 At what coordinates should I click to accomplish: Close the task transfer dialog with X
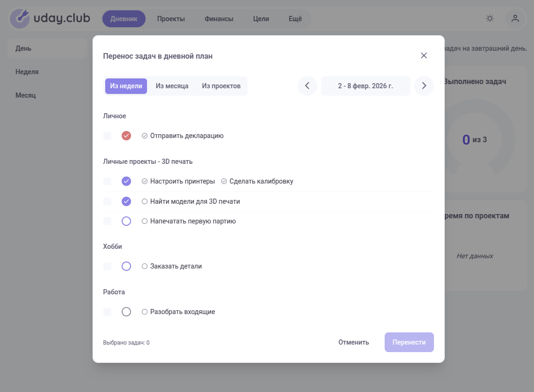coord(424,55)
